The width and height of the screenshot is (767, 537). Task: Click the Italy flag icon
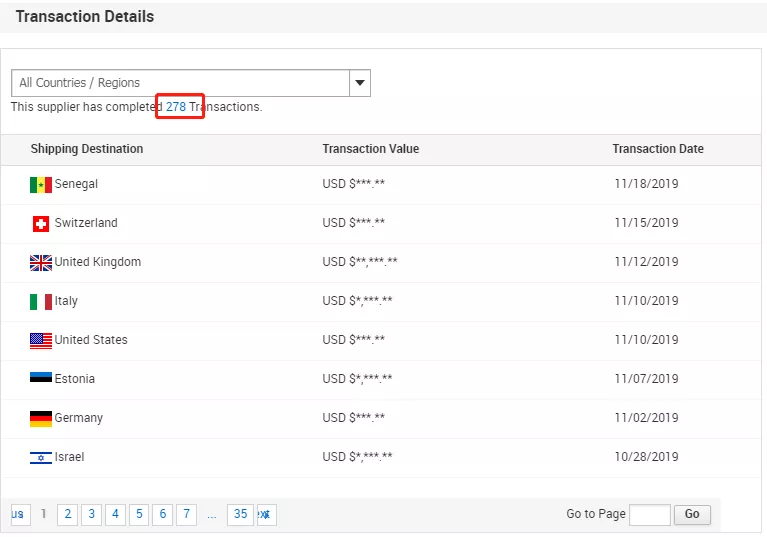tap(41, 302)
